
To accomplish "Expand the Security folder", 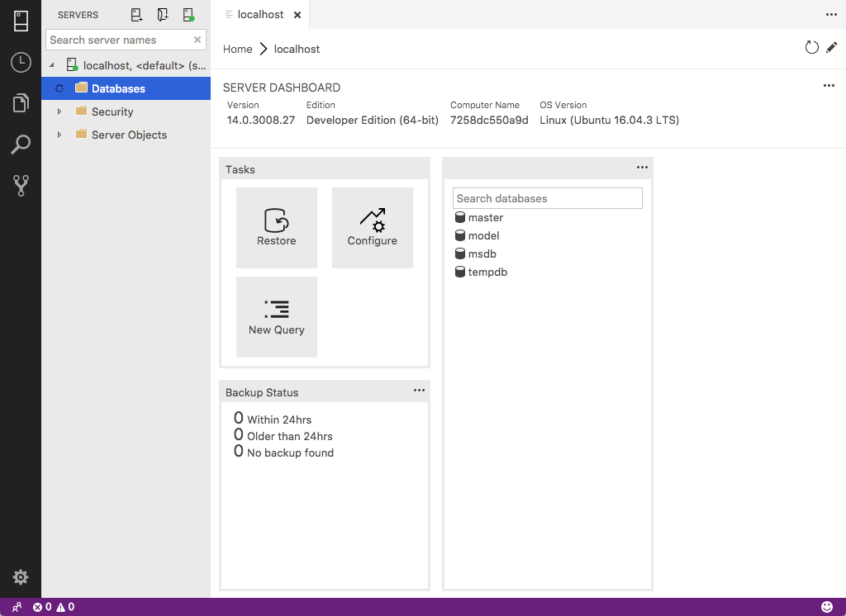I will [x=58, y=111].
